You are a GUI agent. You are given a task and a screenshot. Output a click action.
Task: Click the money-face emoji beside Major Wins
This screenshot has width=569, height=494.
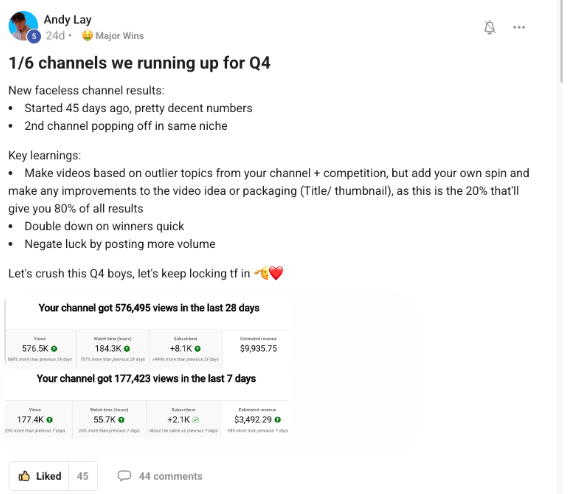[87, 36]
